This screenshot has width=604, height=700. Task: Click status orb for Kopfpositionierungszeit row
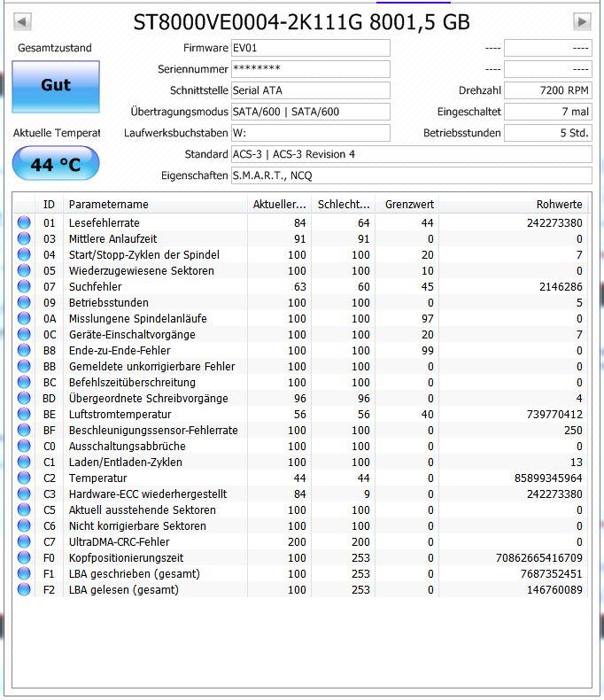(24, 557)
